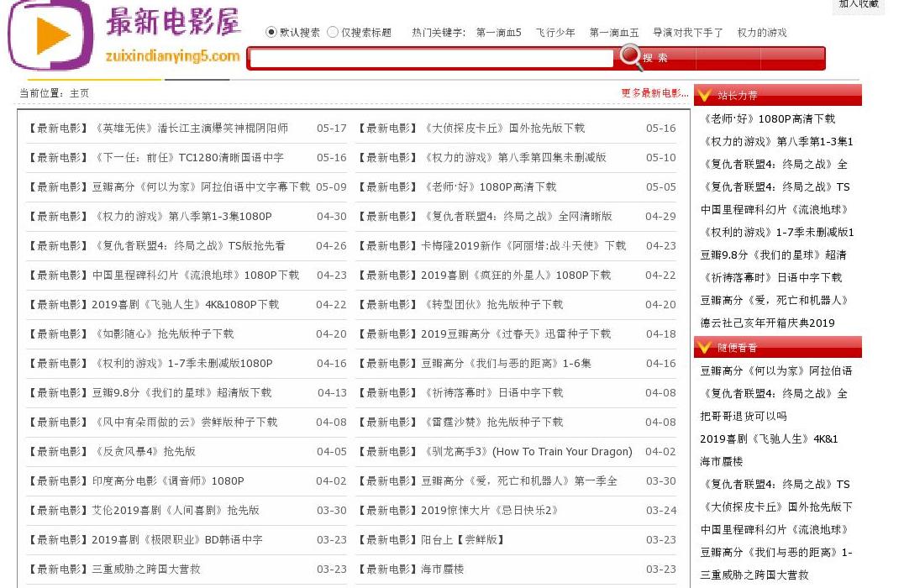Image resolution: width=904 pixels, height=588 pixels.
Task: Open 德云社己亥年开箱庆典2019
Action: point(767,323)
